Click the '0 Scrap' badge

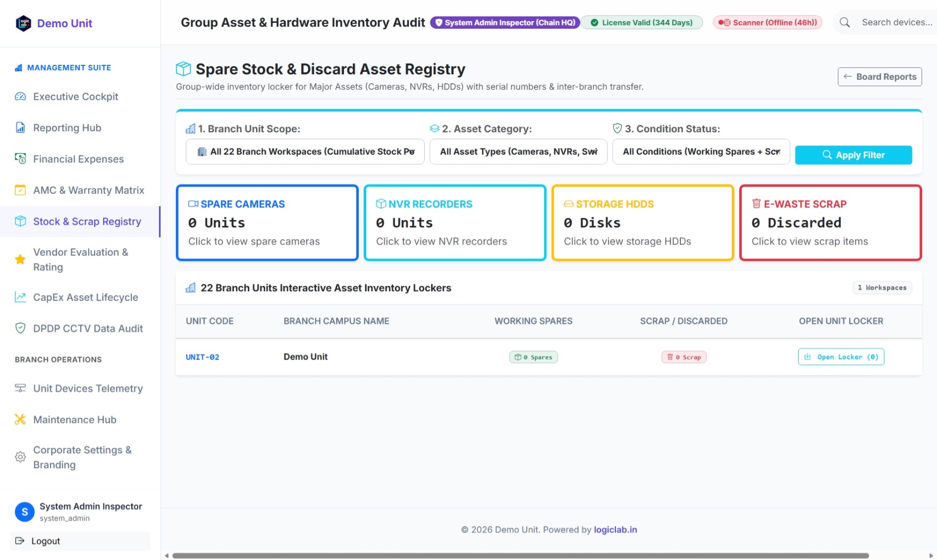pyautogui.click(x=683, y=357)
